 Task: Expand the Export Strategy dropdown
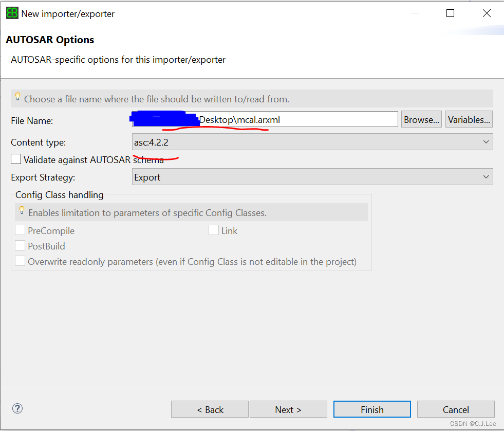point(312,177)
